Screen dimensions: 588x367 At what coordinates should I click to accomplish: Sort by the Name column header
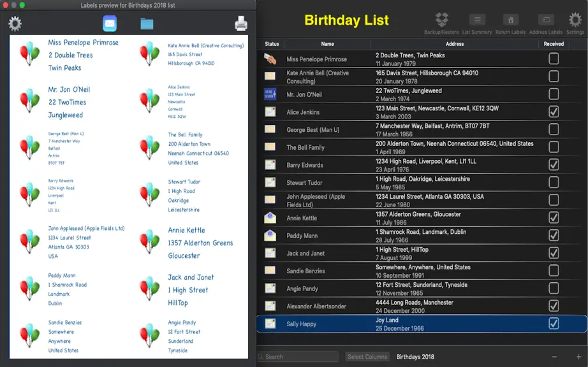tap(327, 44)
